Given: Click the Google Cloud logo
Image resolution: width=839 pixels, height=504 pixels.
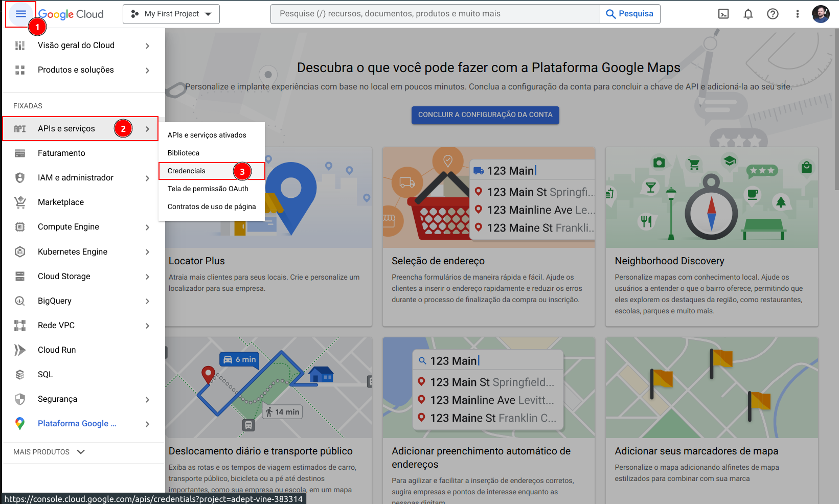Looking at the screenshot, I should click(x=71, y=14).
